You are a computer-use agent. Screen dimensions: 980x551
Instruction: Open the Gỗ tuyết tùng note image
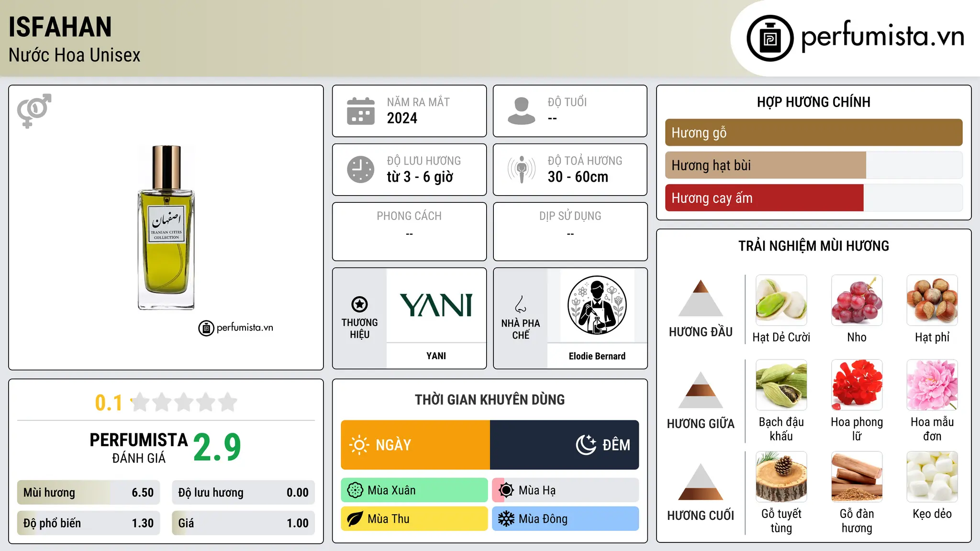tap(781, 477)
